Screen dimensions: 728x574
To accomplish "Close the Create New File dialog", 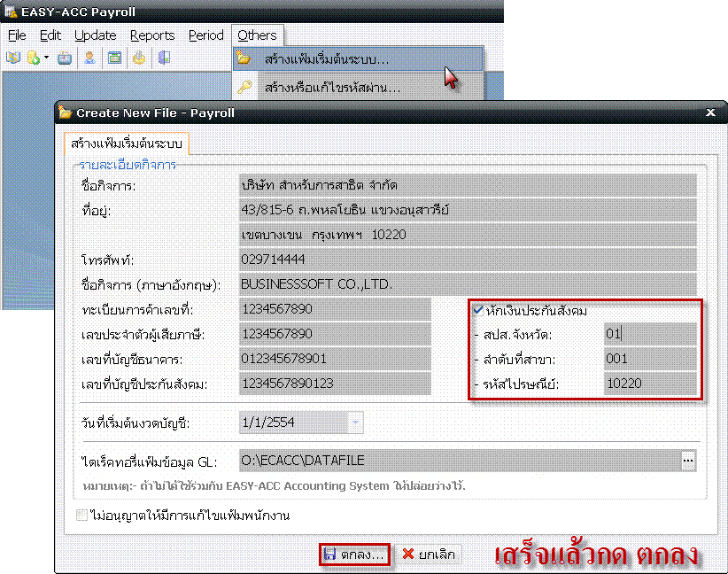I will (709, 112).
